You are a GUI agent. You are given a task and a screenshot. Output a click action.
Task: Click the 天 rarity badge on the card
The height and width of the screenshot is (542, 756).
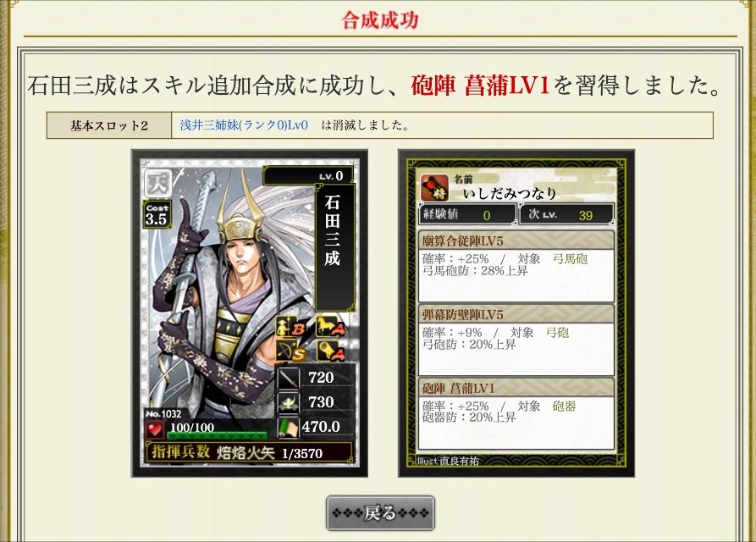157,183
